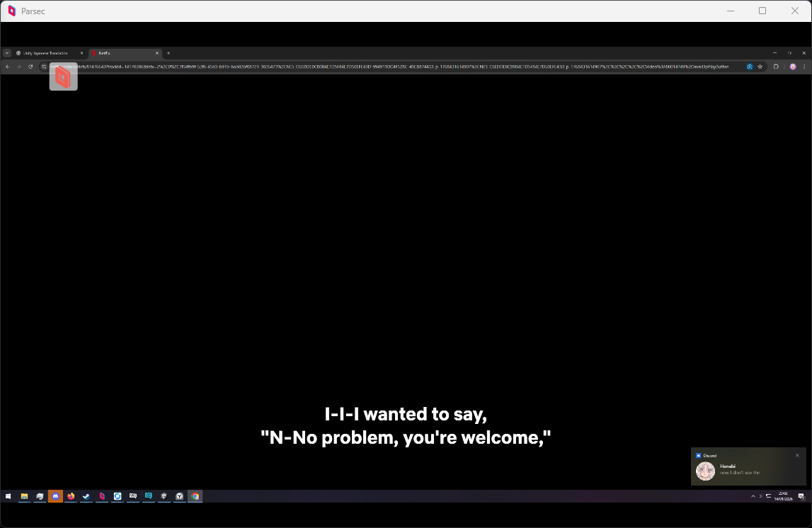Screen dimensions: 812x528
Task: Dismiss the Discord notification toast
Action: [x=797, y=455]
